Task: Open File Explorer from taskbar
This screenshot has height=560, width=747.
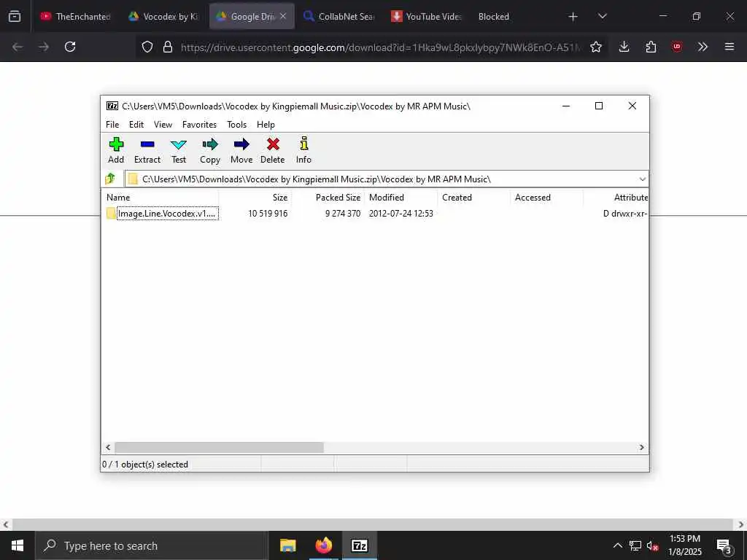Action: pos(287,545)
